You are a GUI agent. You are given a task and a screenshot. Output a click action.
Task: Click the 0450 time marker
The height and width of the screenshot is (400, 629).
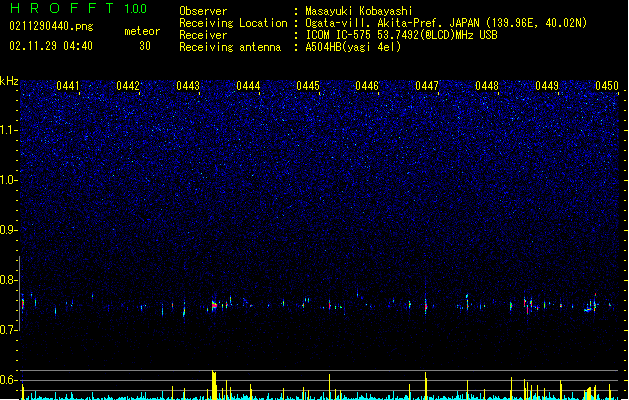click(607, 86)
